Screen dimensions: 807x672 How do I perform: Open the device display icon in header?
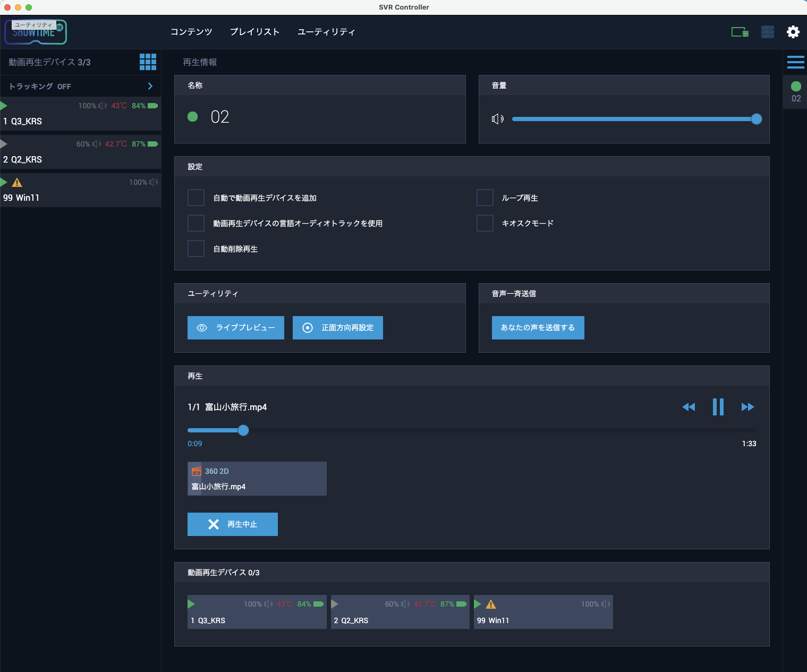tap(740, 32)
